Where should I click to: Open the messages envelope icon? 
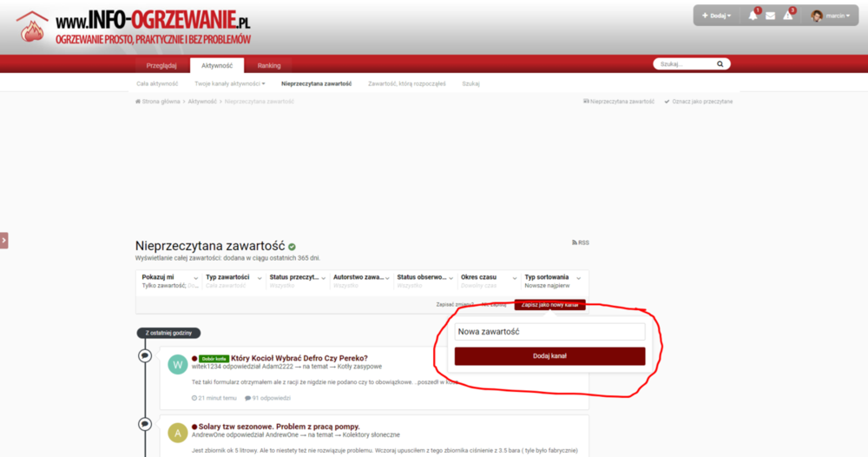(x=770, y=16)
